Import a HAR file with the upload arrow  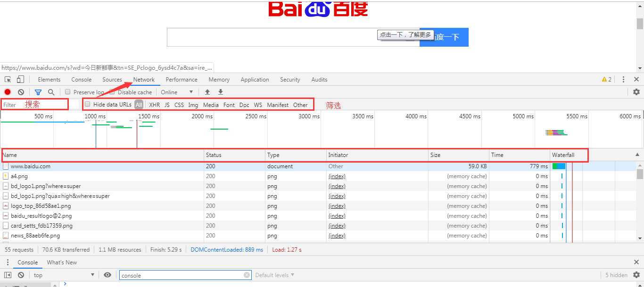(207, 92)
